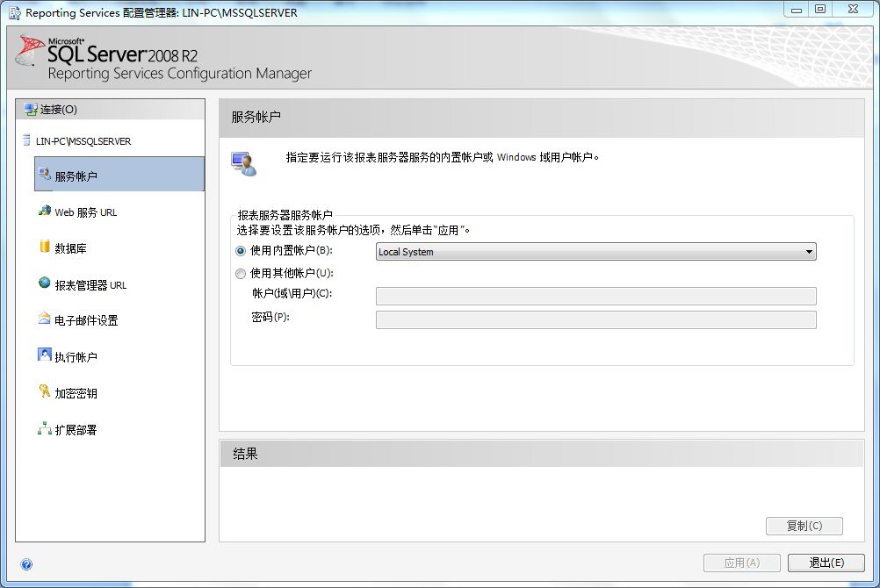The image size is (880, 588).
Task: Click the title bar application icon
Action: pyautogui.click(x=15, y=12)
